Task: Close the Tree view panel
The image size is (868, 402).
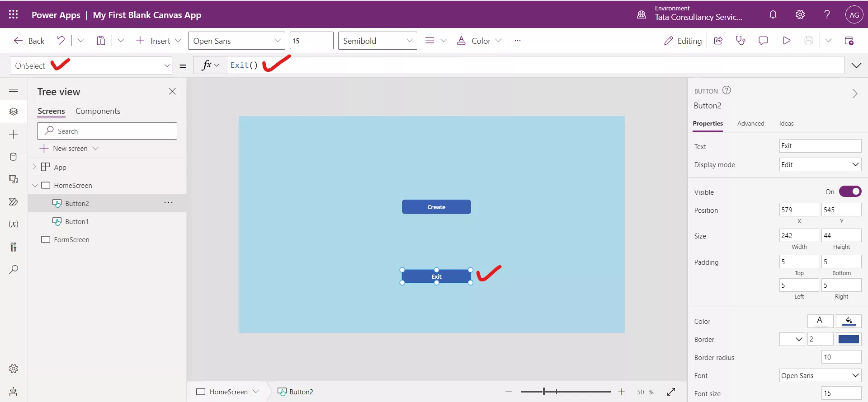Action: 172,91
